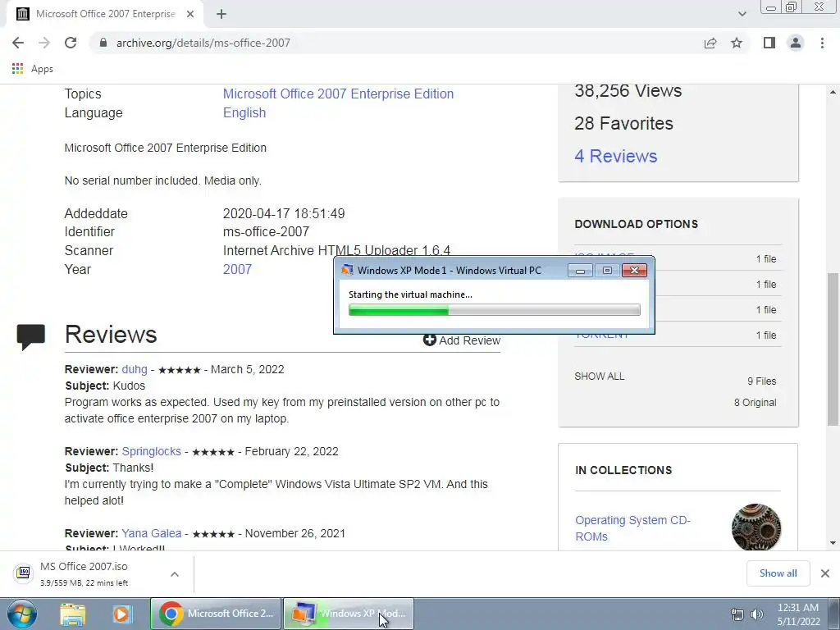Bookmark this page with the star icon

737,43
